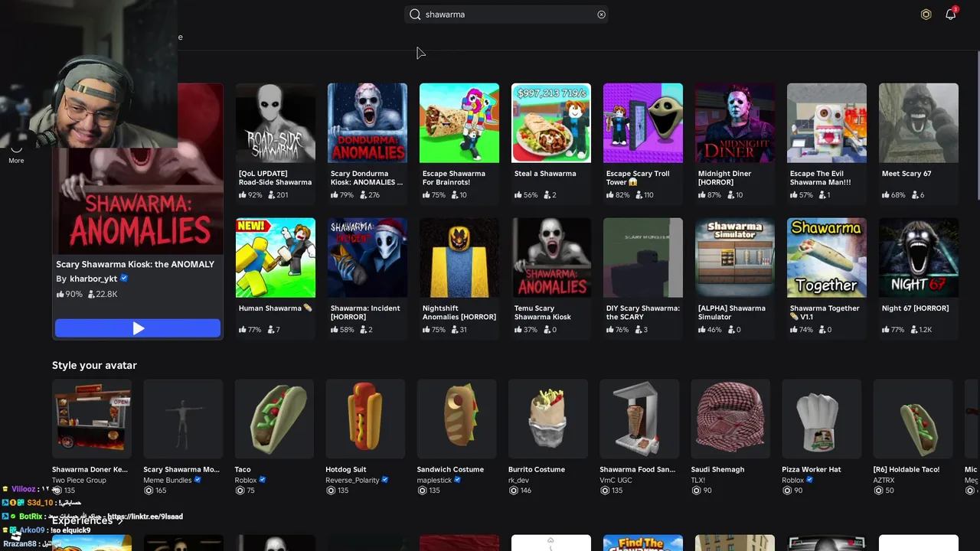Open TLX! creator link
This screenshot has width=980, height=551.
[697, 481]
